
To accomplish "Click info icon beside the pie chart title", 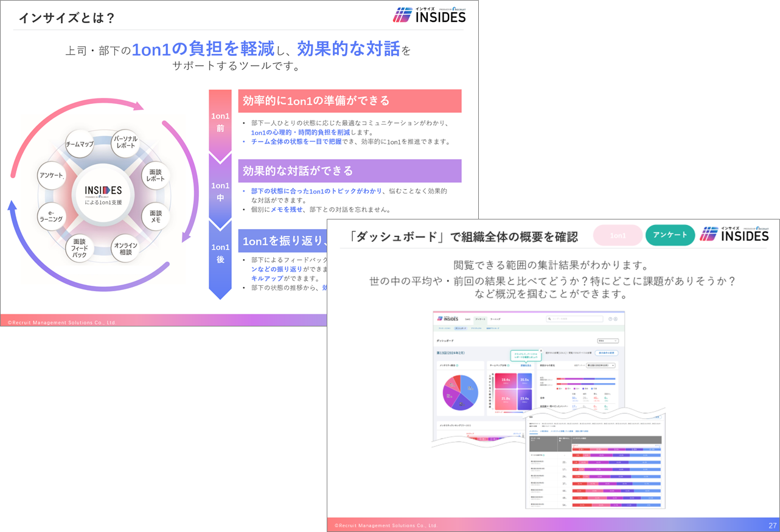I will pos(458,365).
